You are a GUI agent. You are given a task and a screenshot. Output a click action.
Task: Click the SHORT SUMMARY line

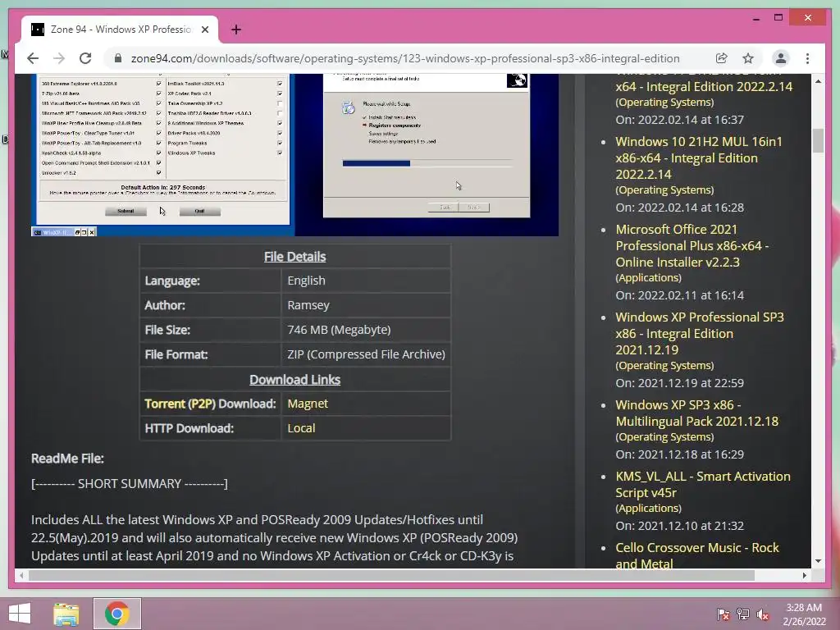coord(130,484)
